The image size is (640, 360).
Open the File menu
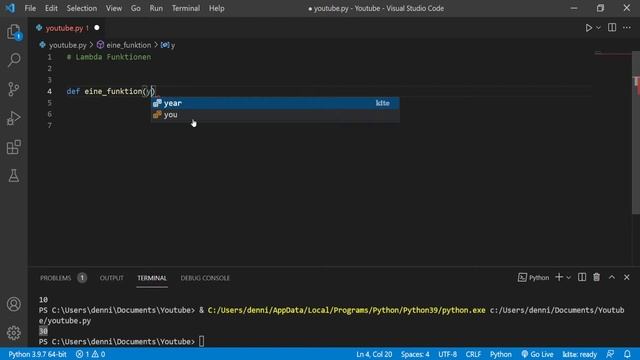click(x=30, y=8)
